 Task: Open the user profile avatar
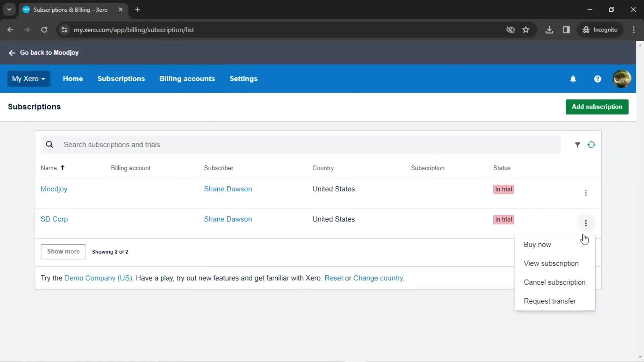click(622, 79)
